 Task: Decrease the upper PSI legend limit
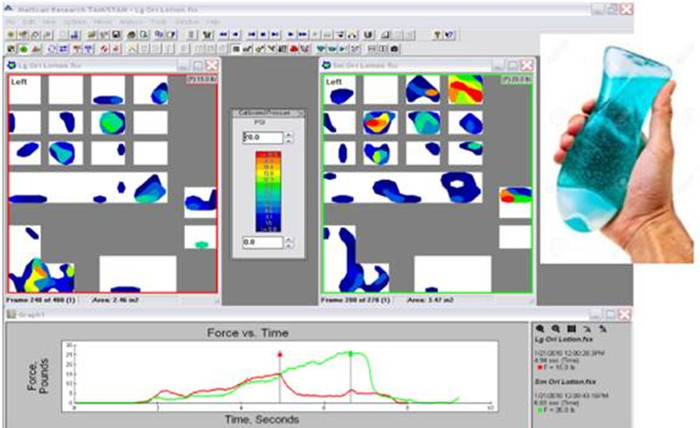coord(288,141)
